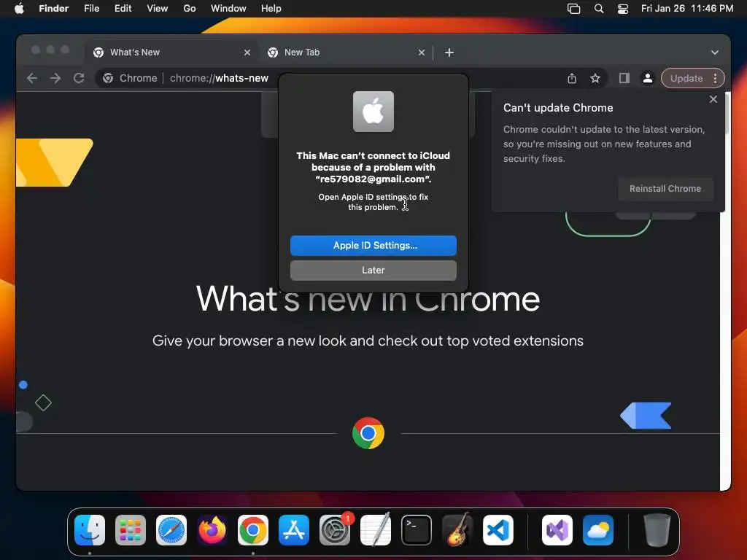Open Control Center in menu bar

point(623,9)
